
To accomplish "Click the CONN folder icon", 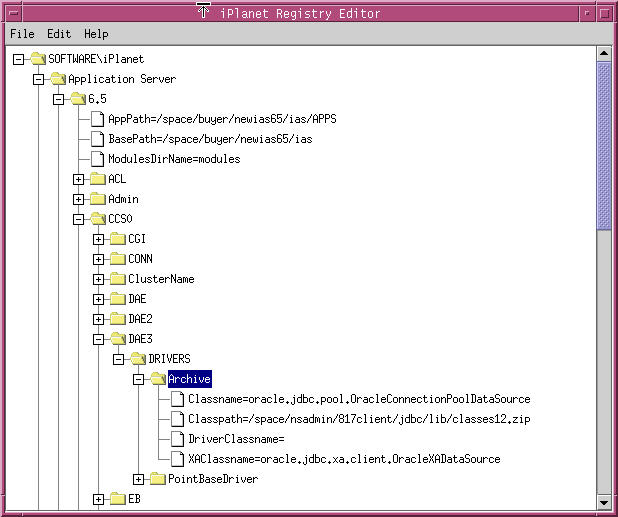I will (x=118, y=259).
